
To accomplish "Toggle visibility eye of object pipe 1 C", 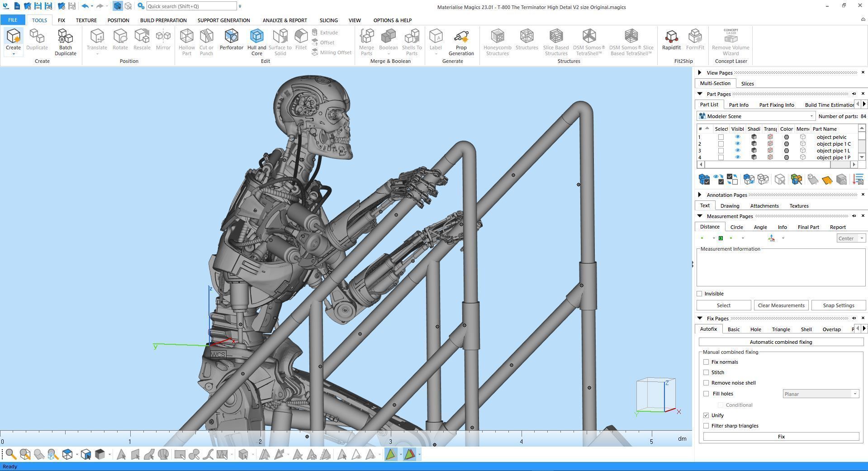I will 737,144.
